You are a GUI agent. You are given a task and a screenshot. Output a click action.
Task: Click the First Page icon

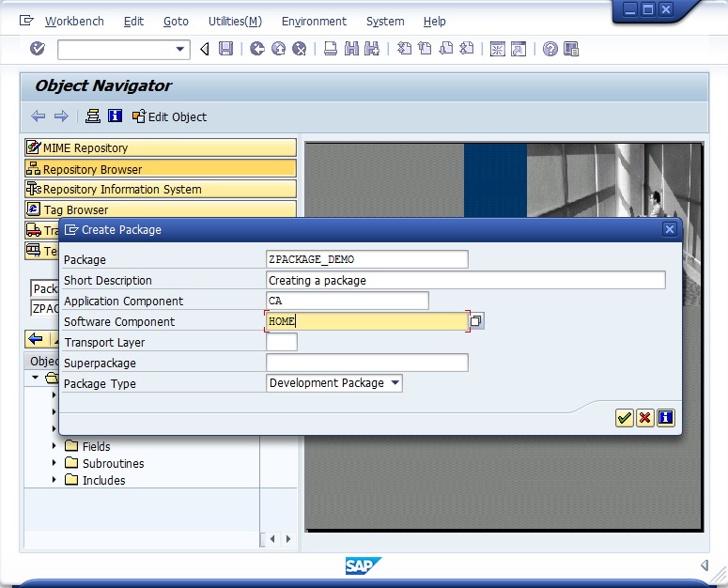point(405,48)
